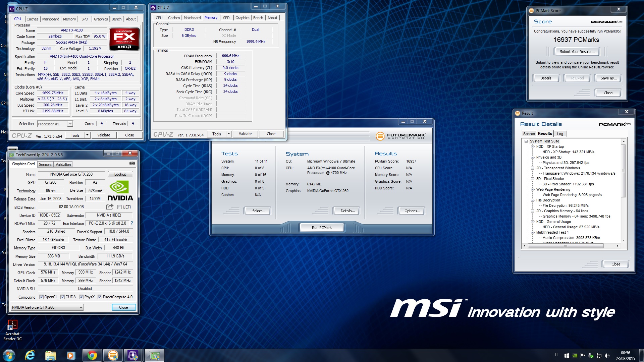Click Validate in the left CPU-Z window
The width and height of the screenshot is (644, 362).
pos(104,135)
